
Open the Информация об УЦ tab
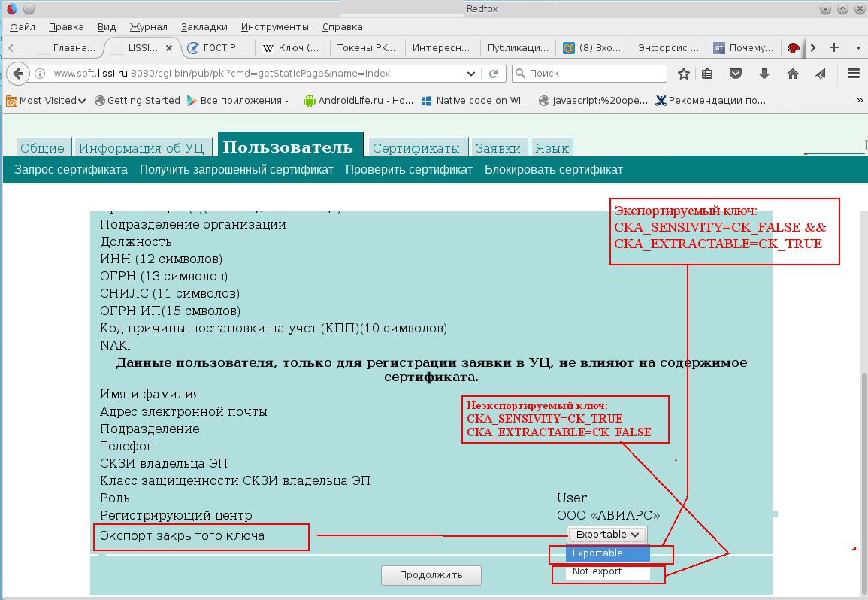(142, 148)
